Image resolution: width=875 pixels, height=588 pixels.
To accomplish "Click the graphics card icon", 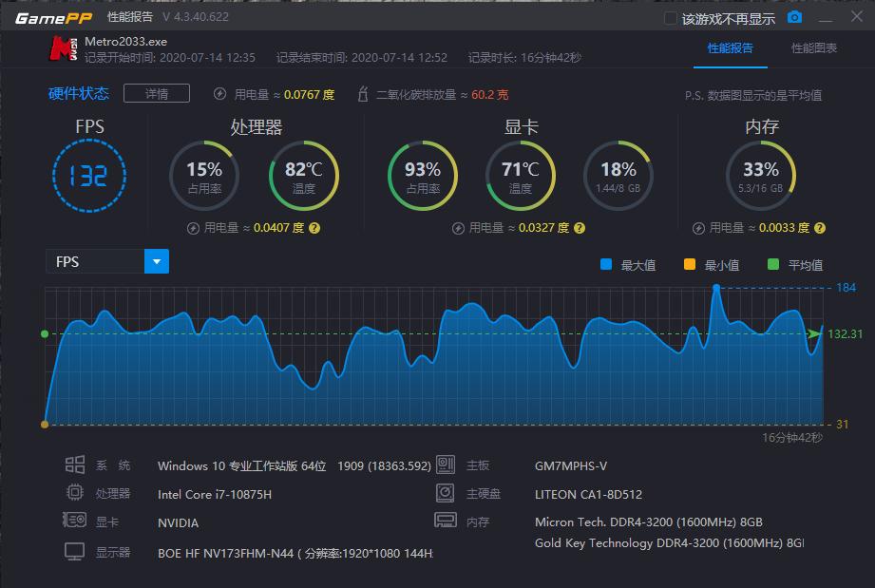I will (74, 520).
